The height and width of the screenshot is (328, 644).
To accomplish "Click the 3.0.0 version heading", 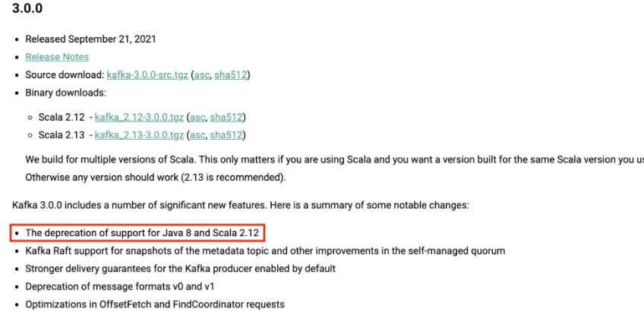I will click(x=27, y=9).
